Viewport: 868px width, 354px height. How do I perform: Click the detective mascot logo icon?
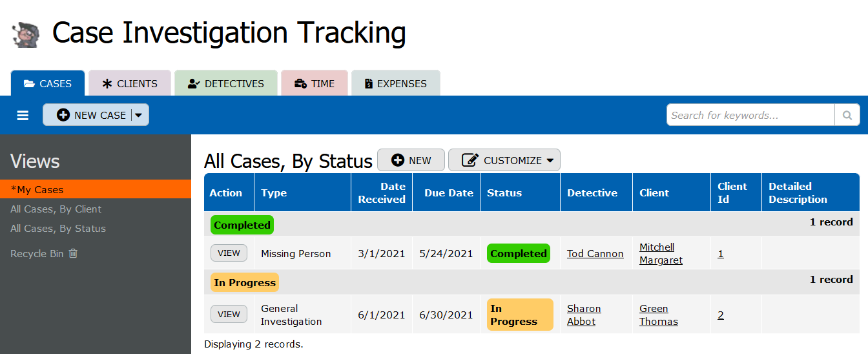click(x=26, y=34)
